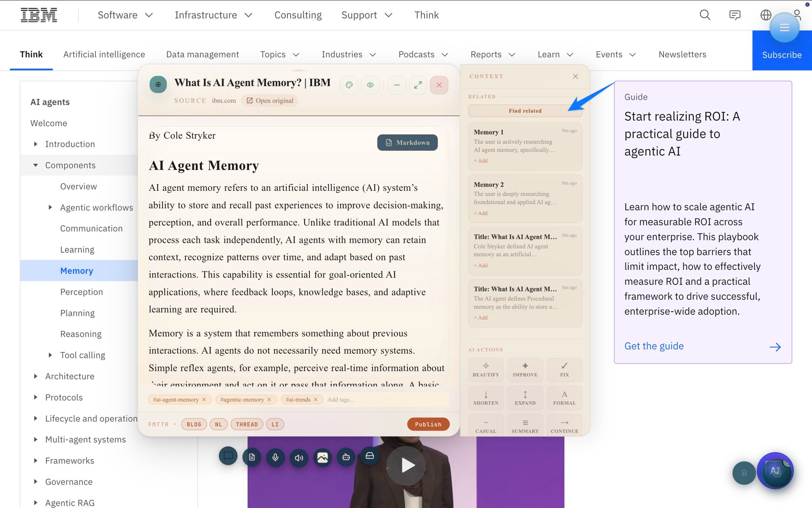Image resolution: width=812 pixels, height=508 pixels.
Task: Click the microphone icon in bottom toolbar
Action: 275,457
